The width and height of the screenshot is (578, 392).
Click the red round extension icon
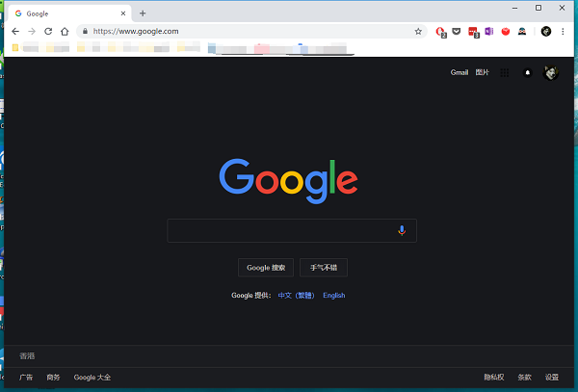pyautogui.click(x=506, y=32)
